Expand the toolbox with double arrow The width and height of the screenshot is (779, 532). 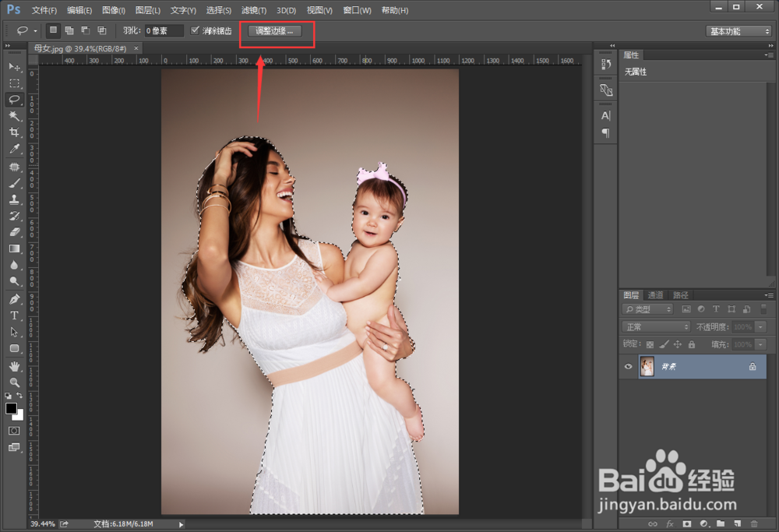click(x=8, y=46)
